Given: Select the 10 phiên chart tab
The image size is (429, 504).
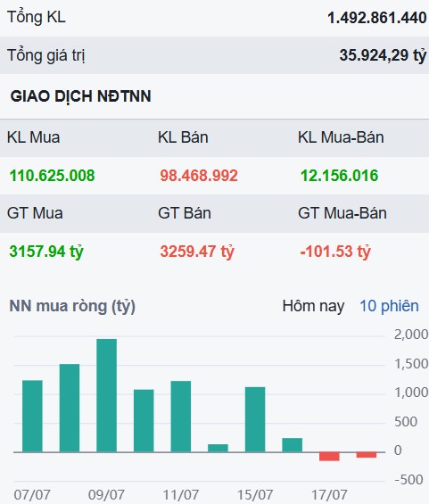Looking at the screenshot, I should (389, 306).
